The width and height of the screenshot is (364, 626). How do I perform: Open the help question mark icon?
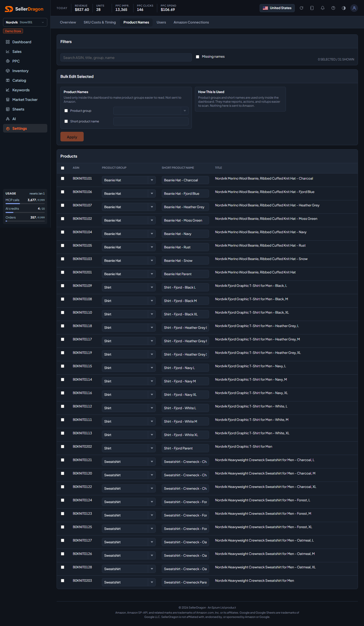[333, 8]
